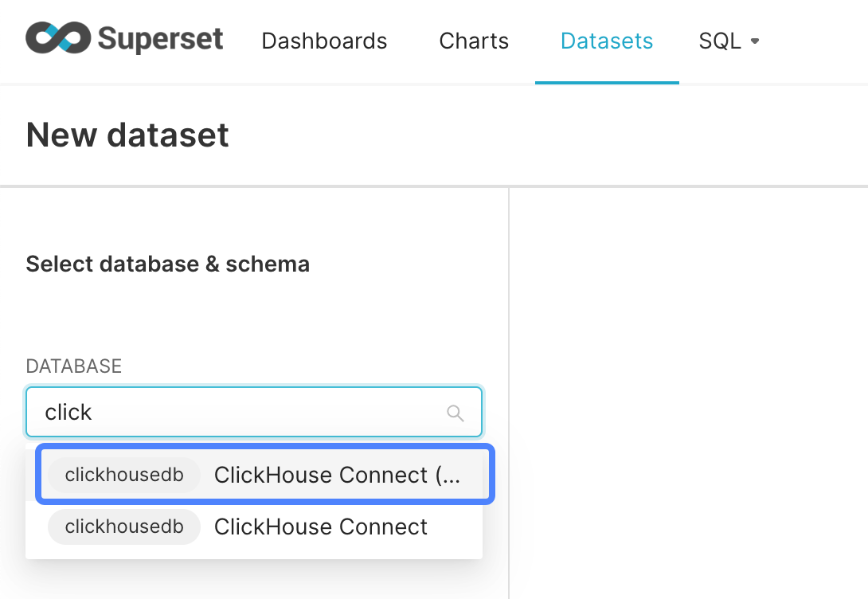This screenshot has width=868, height=599.
Task: Click the magnifier icon in database field
Action: click(455, 413)
